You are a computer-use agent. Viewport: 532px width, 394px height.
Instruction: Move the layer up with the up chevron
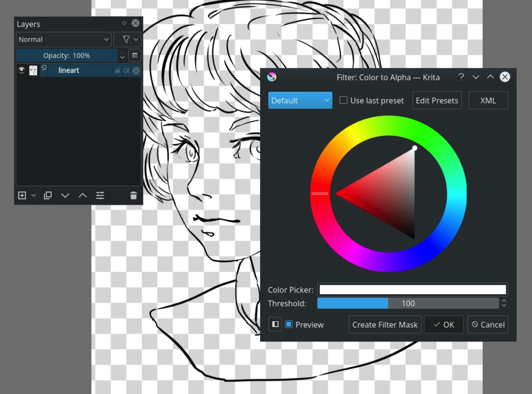click(x=83, y=195)
